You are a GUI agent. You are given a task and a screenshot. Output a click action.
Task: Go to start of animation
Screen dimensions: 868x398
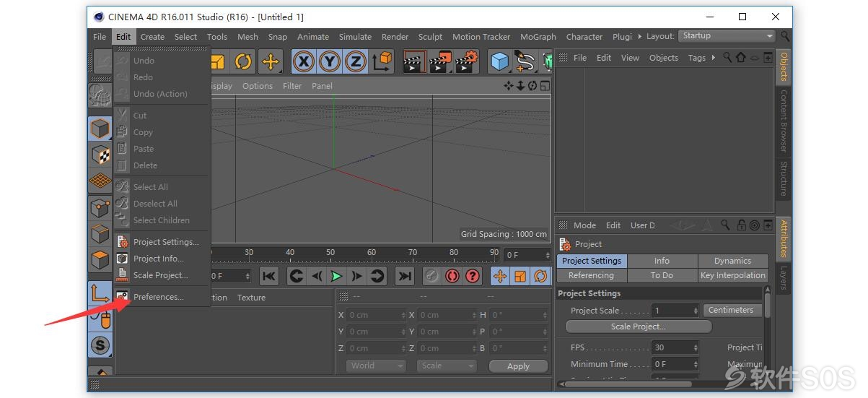(269, 276)
